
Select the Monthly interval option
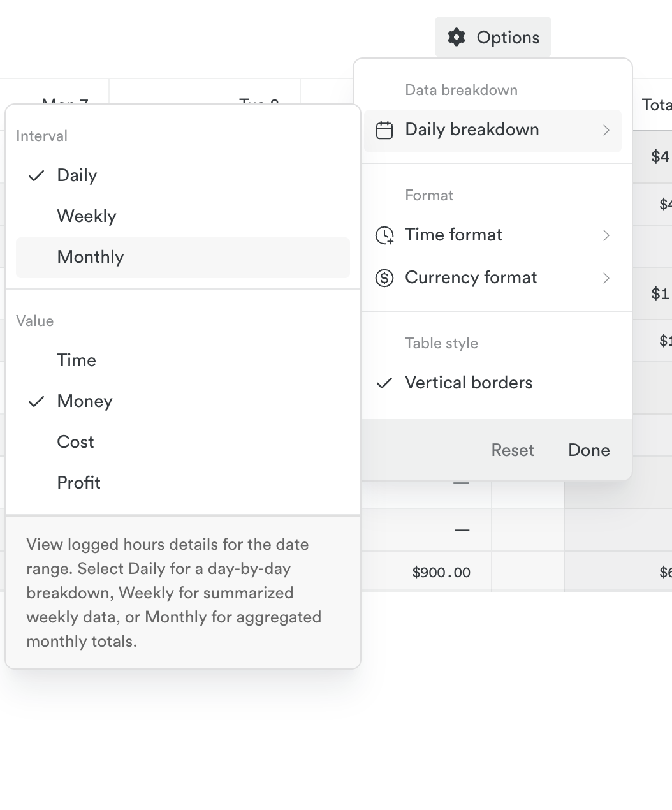(x=90, y=257)
